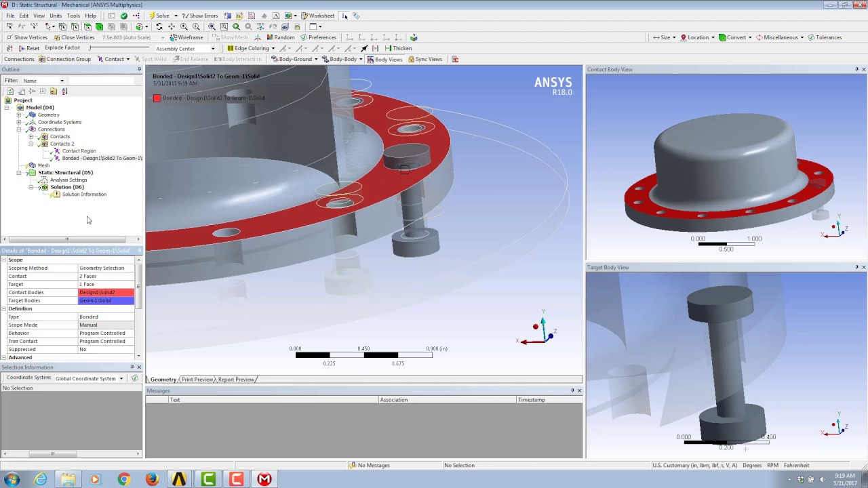Select the Pan view tool
The height and width of the screenshot is (488, 868).
coord(172,26)
